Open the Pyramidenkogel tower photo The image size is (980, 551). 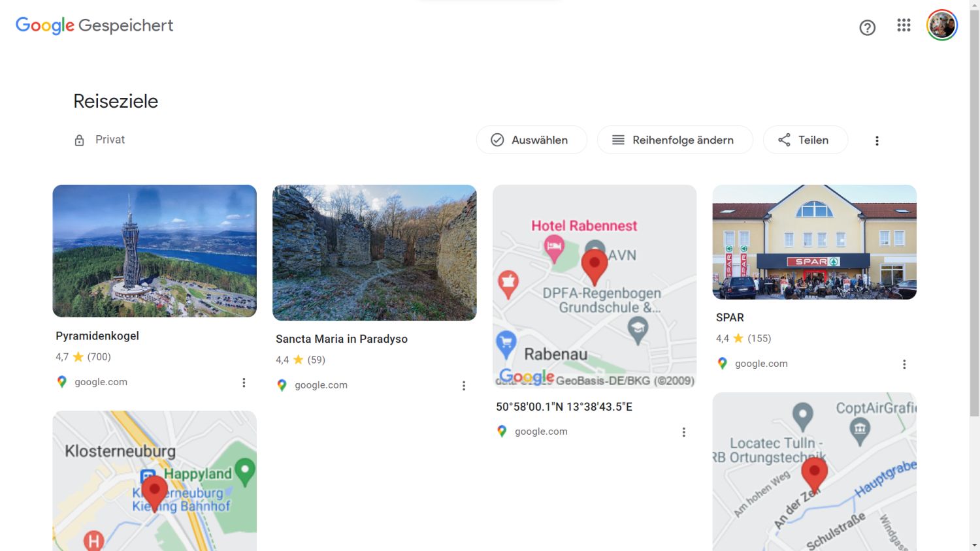tap(154, 251)
